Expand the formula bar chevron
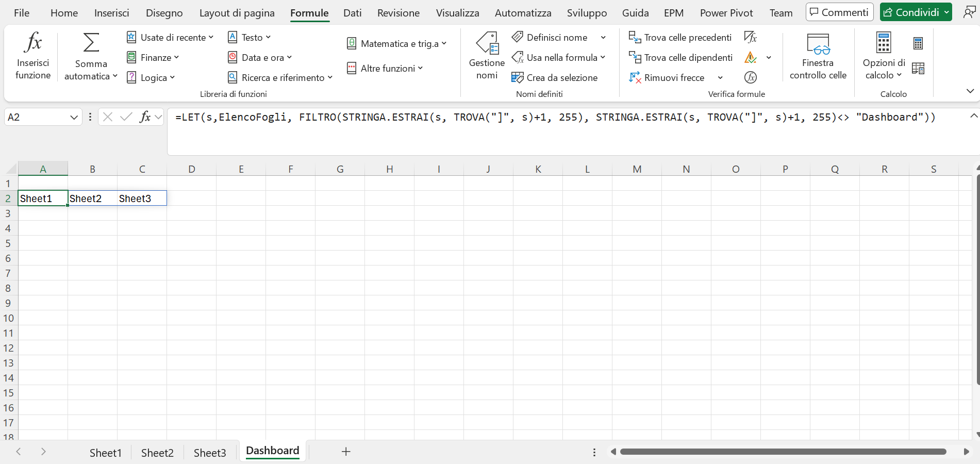980x464 pixels. click(973, 116)
